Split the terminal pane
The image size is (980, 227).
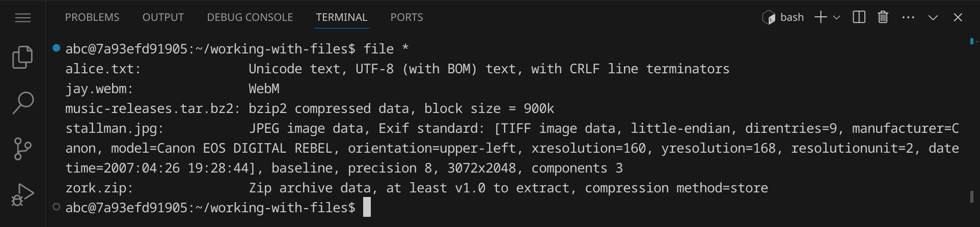coord(859,17)
